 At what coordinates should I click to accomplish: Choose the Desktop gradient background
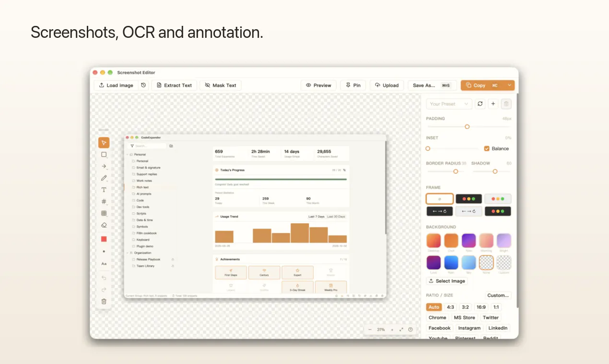tap(433, 240)
